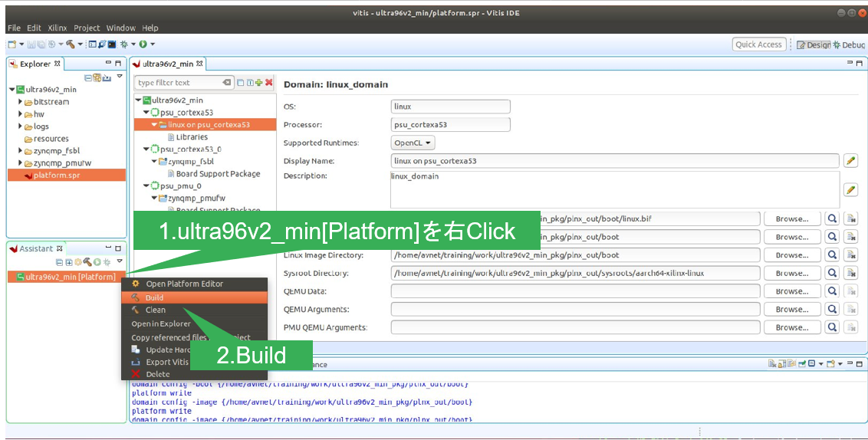Expand the logs folder in Explorer
The image size is (868, 440).
tap(21, 126)
